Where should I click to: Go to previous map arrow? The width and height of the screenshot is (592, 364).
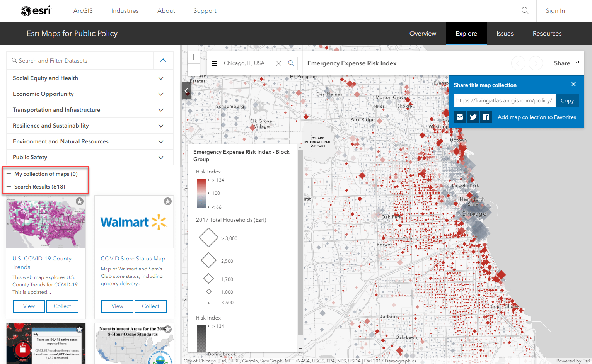click(518, 63)
